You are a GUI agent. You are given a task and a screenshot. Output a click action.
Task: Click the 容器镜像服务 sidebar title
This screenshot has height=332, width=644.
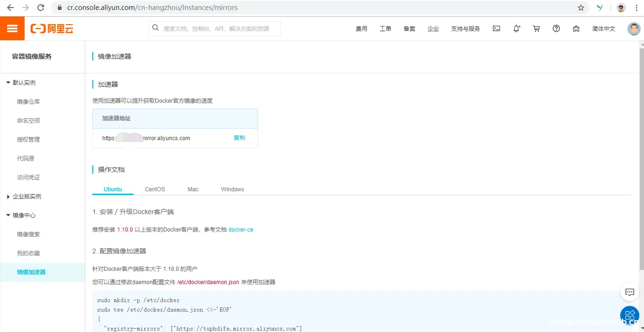click(x=32, y=56)
